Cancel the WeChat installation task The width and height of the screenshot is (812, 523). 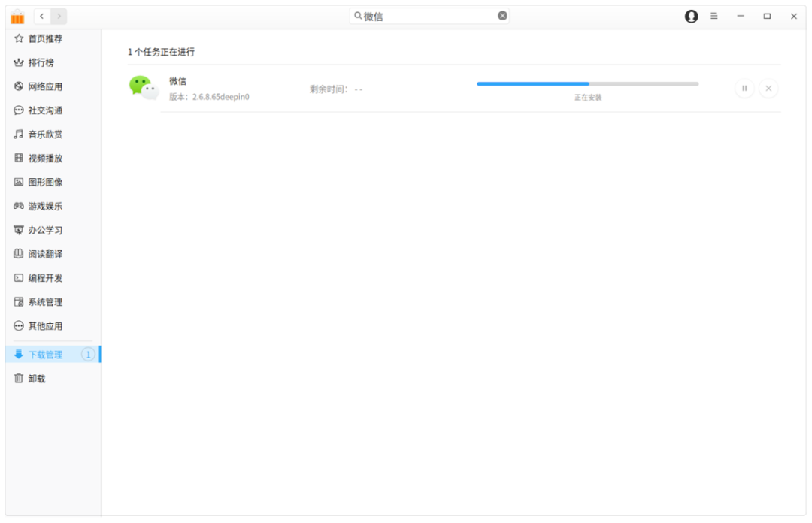tap(768, 88)
